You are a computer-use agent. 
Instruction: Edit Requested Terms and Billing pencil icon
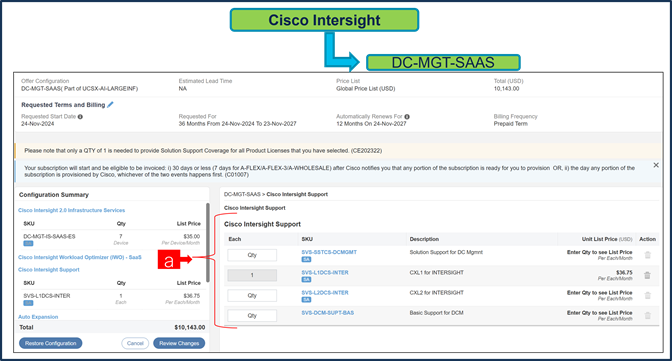click(x=110, y=105)
